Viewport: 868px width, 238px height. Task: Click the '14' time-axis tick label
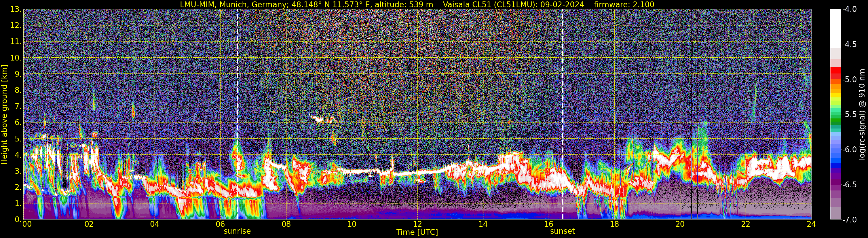pos(483,224)
